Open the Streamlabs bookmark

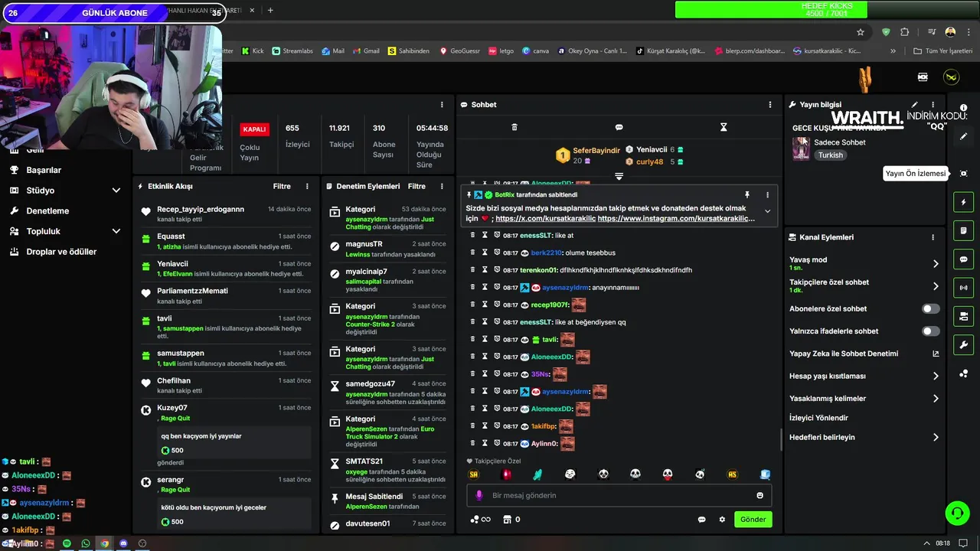click(292, 51)
